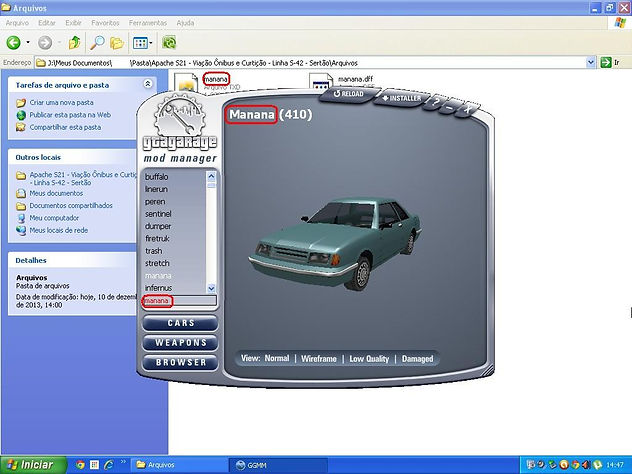Go up one folder level
Image resolution: width=632 pixels, height=474 pixels.
click(x=75, y=42)
